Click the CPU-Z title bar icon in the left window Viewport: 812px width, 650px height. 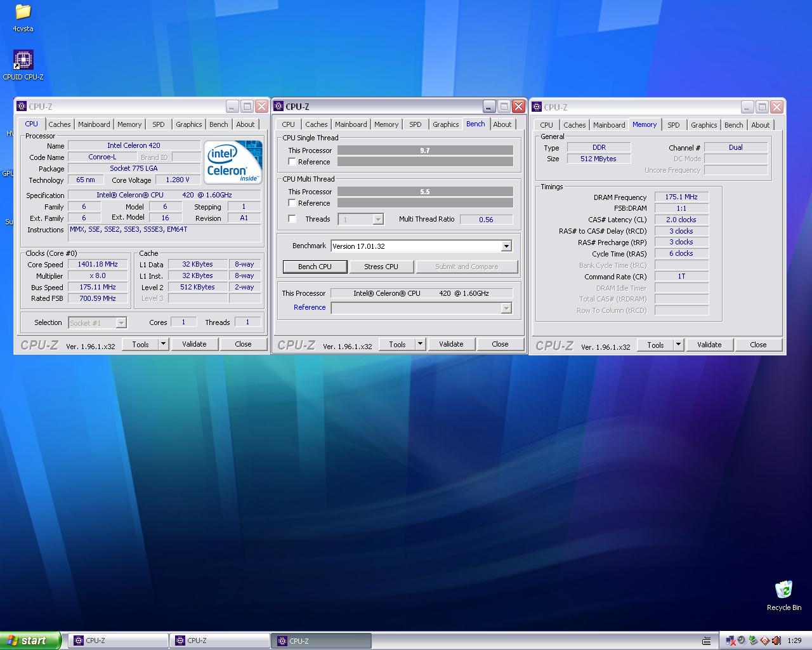click(x=22, y=107)
